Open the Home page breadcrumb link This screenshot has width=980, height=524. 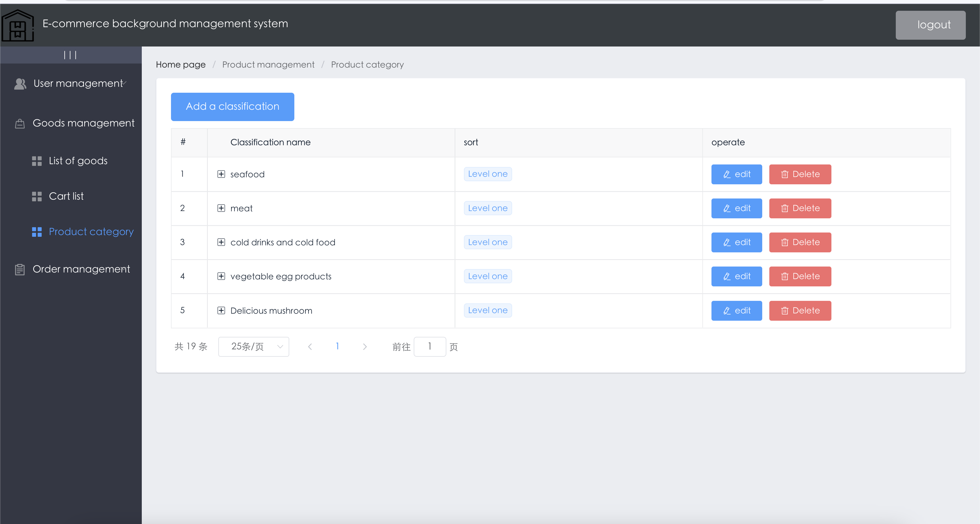point(180,64)
